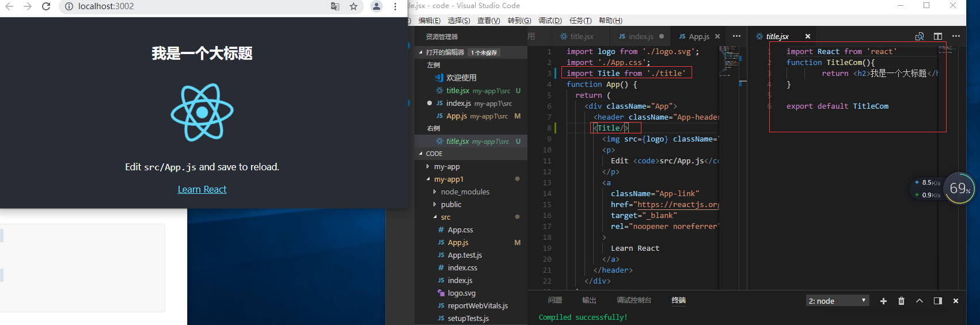Go back in the browser window
Screen dimensions: 980x325
pyautogui.click(x=9, y=6)
